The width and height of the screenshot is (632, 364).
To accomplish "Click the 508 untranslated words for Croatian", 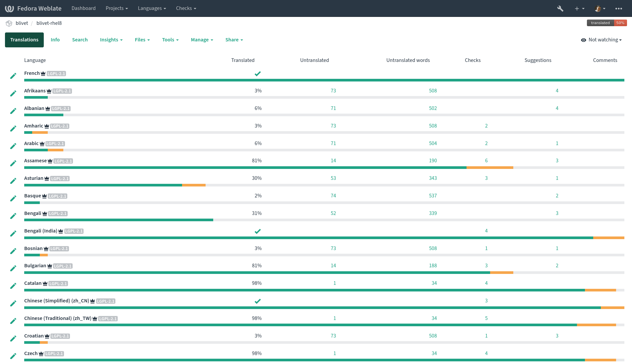I will pyautogui.click(x=433, y=336).
